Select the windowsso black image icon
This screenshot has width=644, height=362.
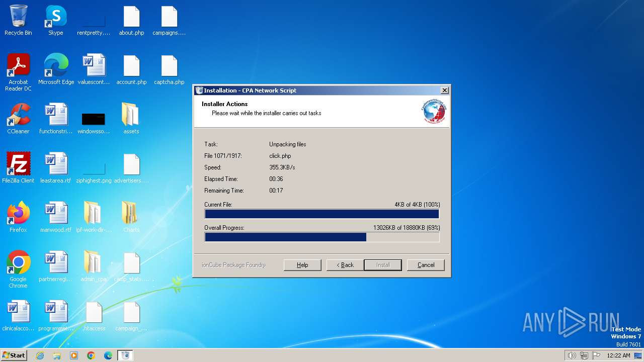coord(94,119)
